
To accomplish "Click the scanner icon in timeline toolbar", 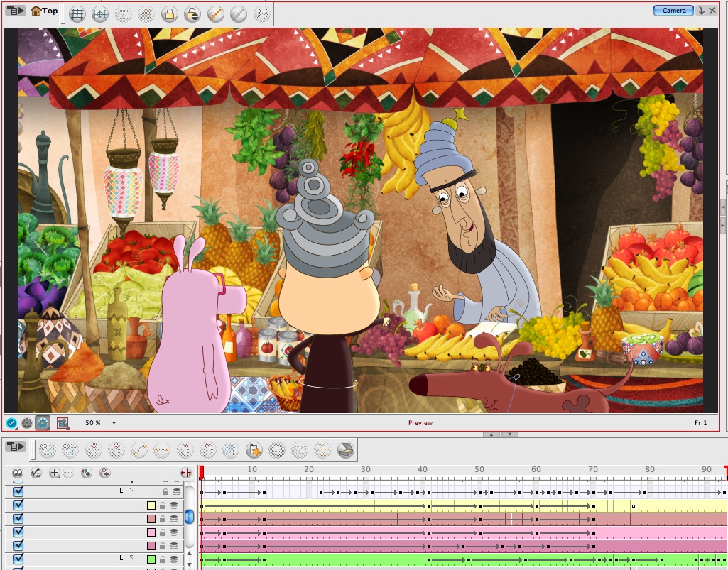I will pos(344,449).
